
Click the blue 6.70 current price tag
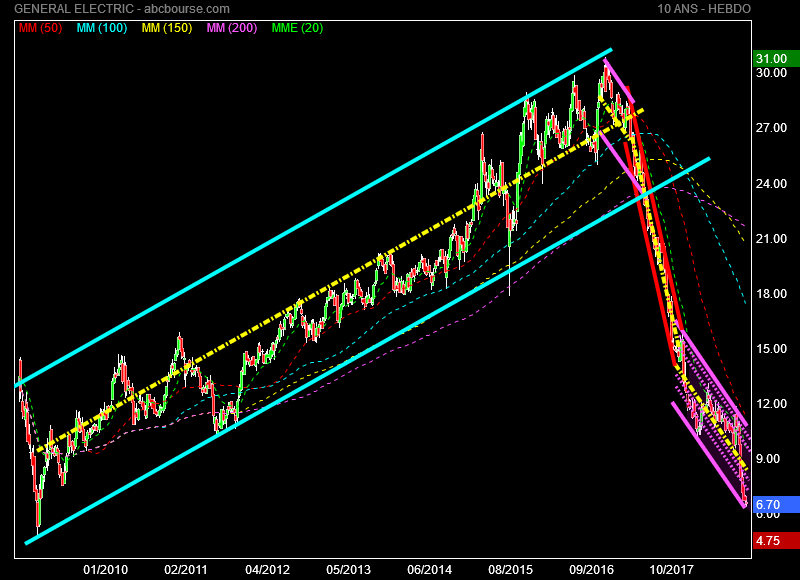coord(776,505)
